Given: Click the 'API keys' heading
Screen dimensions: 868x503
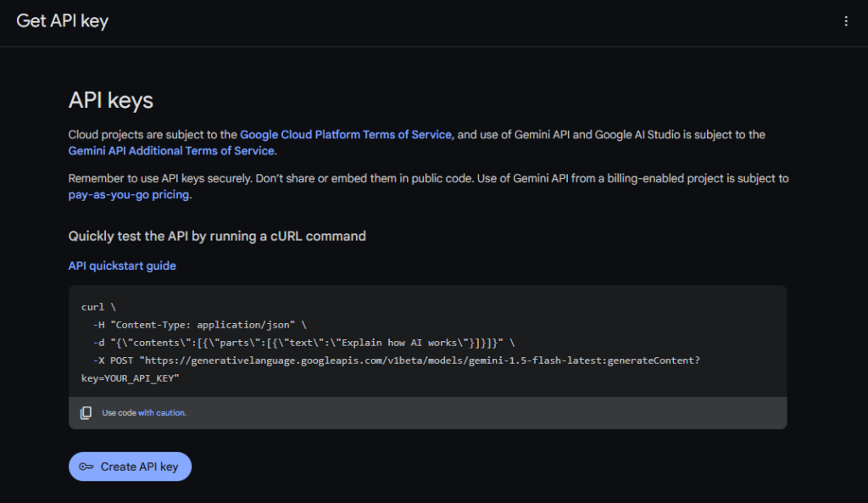Looking at the screenshot, I should (x=110, y=100).
